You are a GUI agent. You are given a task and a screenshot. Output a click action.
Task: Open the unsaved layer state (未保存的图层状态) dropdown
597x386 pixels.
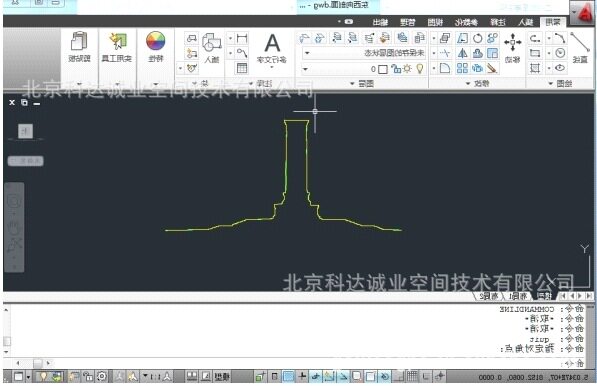364,53
